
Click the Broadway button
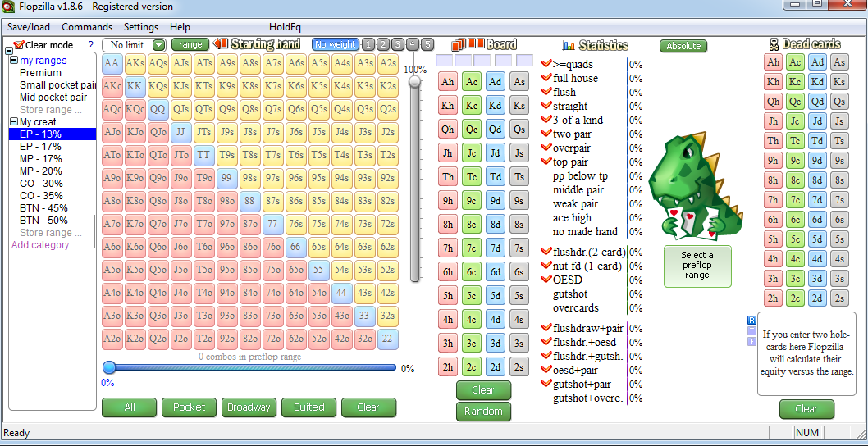click(249, 407)
